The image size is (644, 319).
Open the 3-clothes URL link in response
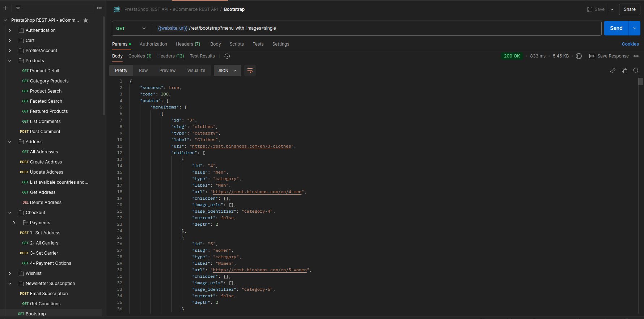click(x=241, y=146)
